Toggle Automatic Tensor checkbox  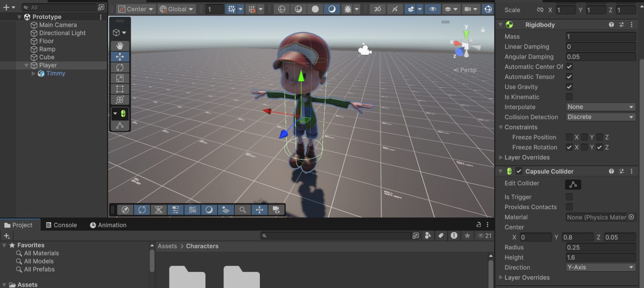[x=569, y=77]
